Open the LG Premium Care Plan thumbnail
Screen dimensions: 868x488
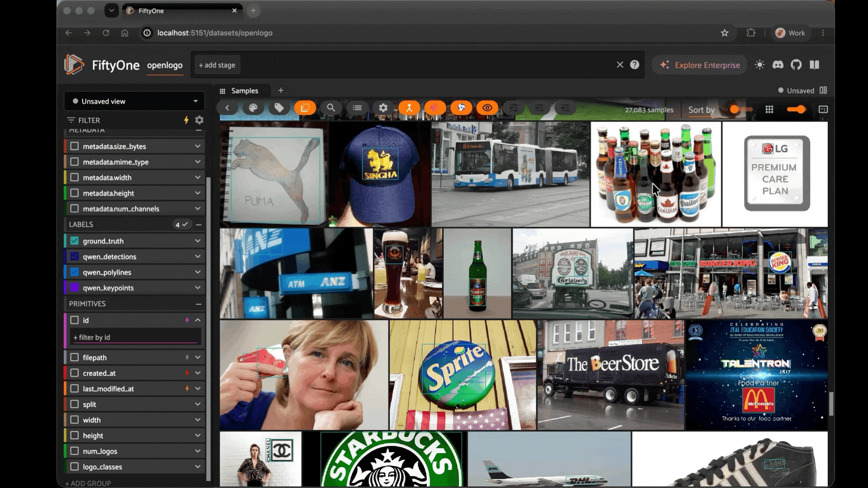pos(775,174)
